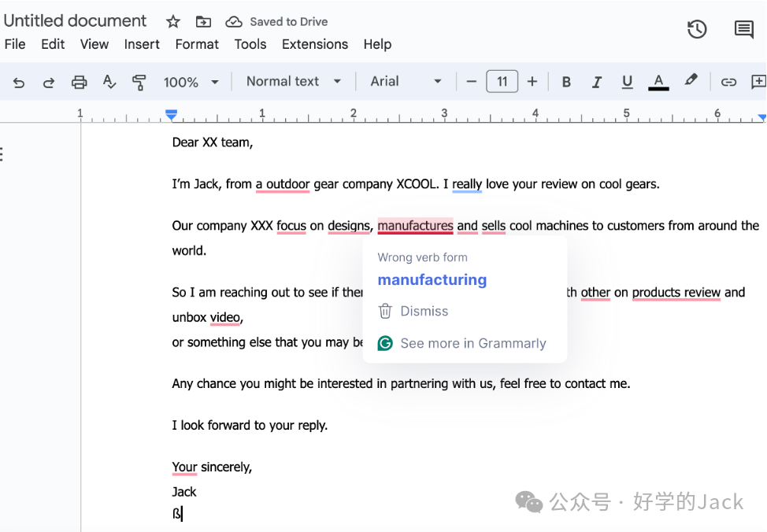
Task: Click the insert link icon
Action: tap(728, 82)
